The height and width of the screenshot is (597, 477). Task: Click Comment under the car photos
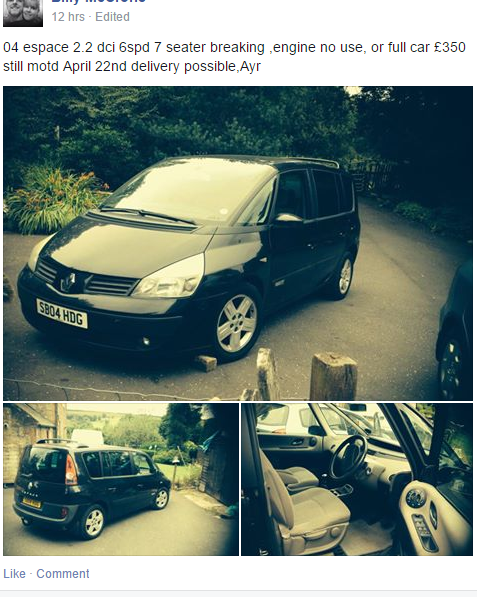63,573
